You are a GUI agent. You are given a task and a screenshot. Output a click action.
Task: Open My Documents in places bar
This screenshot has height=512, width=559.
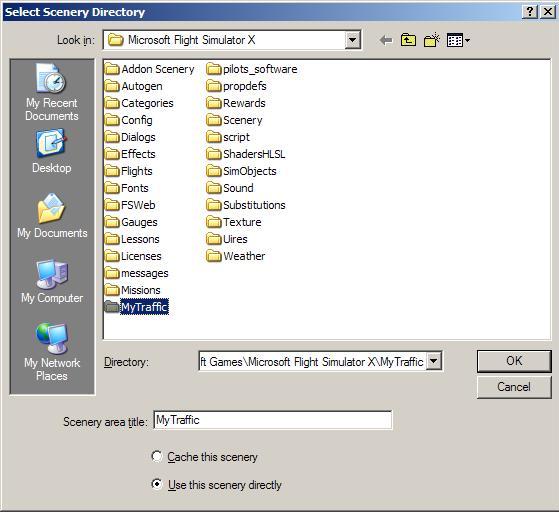tap(52, 216)
